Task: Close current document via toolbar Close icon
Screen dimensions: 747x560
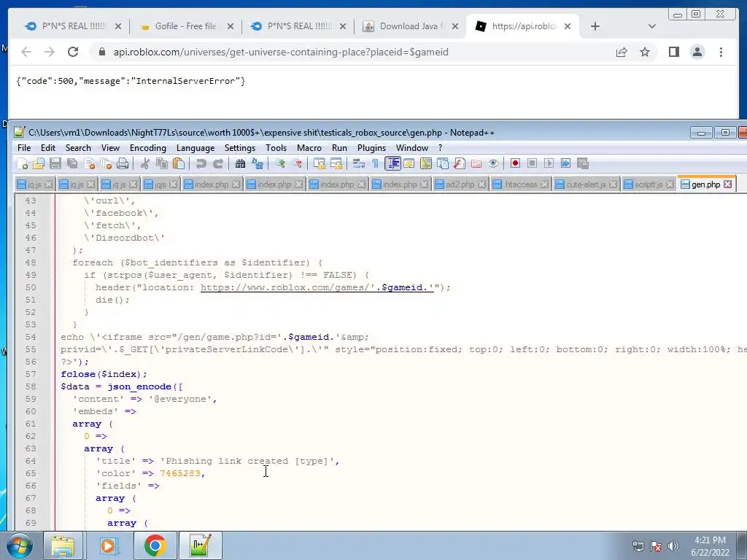Action: point(89,164)
